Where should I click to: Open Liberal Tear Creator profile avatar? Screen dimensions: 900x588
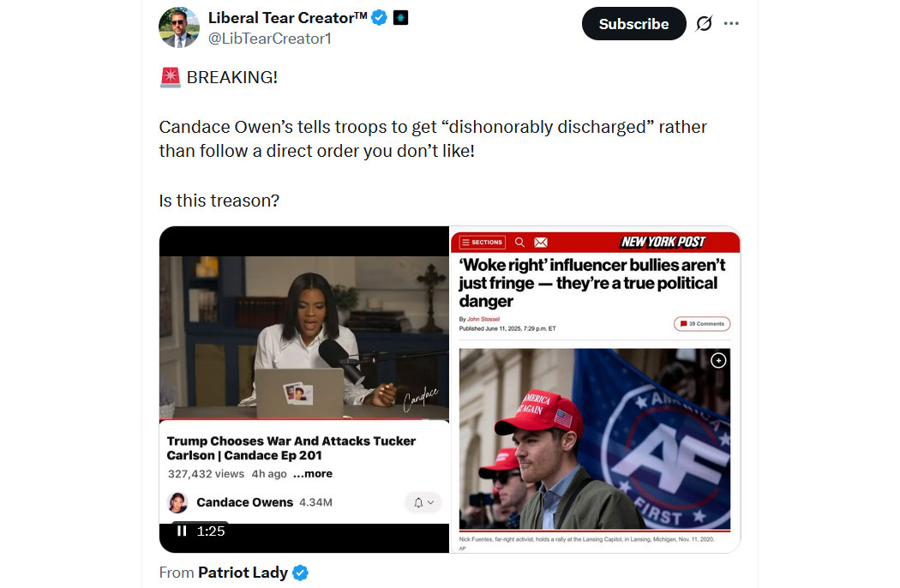point(179,27)
